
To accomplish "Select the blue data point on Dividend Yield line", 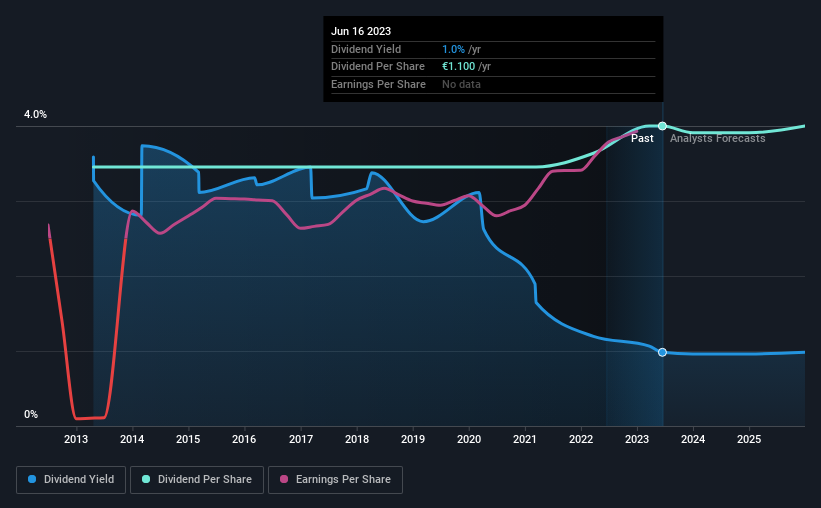I will click(662, 352).
